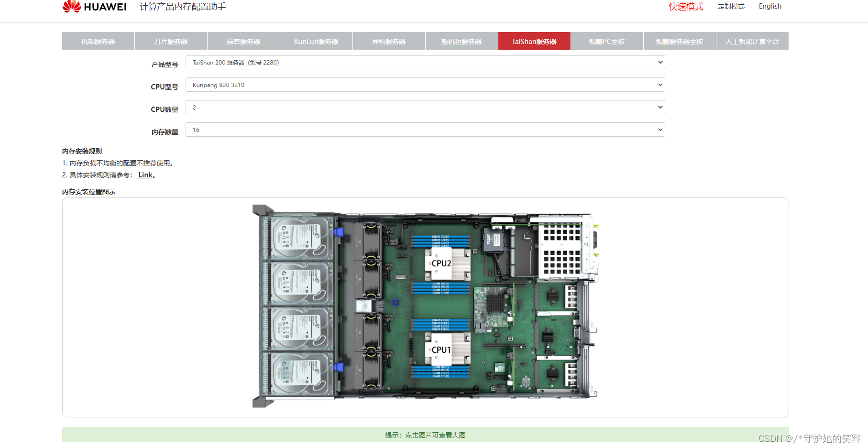The height and width of the screenshot is (448, 868).
Task: Click the hint bar 点击图片可查看大图
Action: pos(425,435)
